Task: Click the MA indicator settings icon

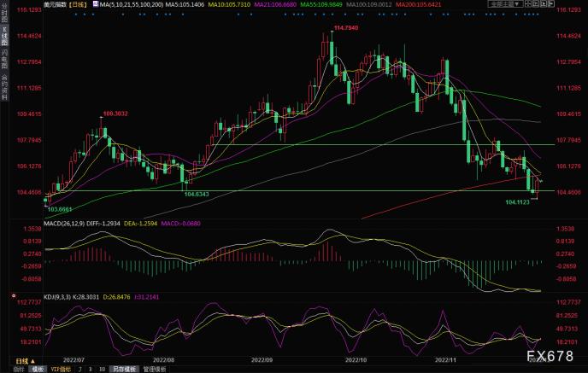Action: [96, 4]
